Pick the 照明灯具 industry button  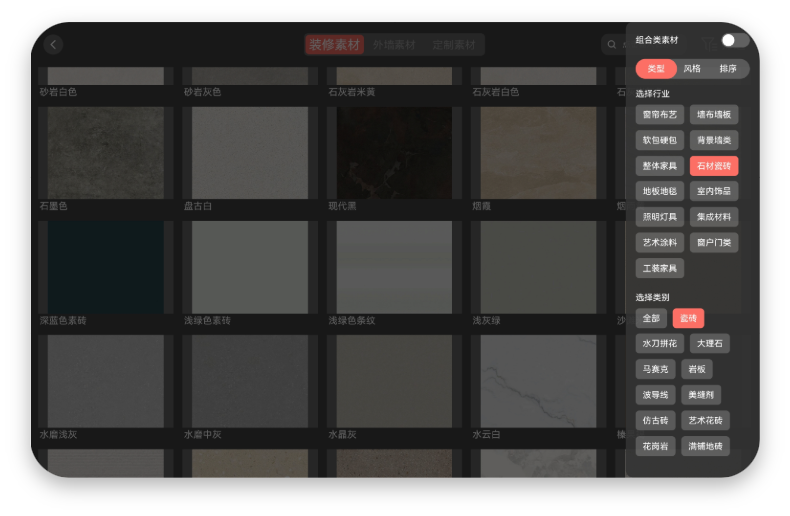pyautogui.click(x=659, y=217)
